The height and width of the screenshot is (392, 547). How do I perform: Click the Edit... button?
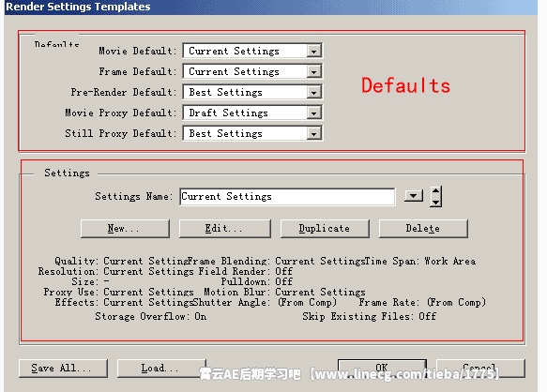225,229
